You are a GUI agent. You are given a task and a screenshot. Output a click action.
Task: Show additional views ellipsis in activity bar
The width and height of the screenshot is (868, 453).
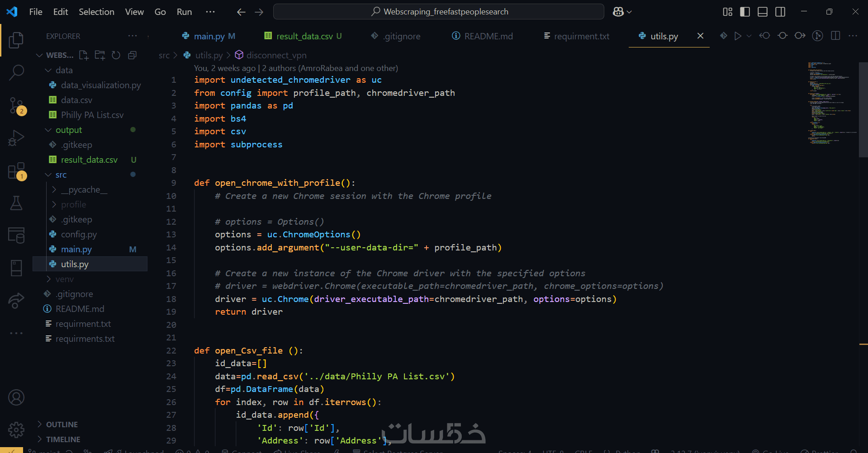point(16,333)
